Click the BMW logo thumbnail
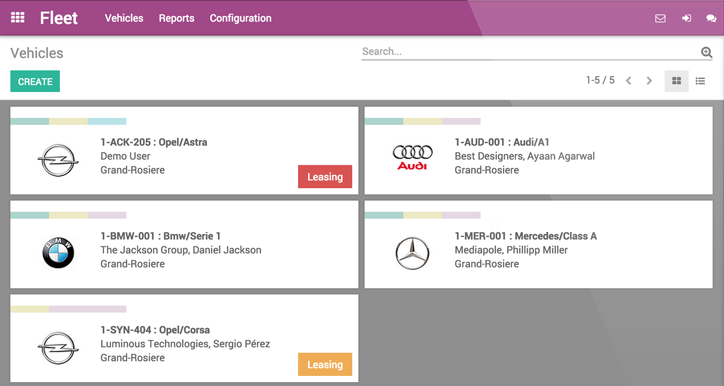Image resolution: width=724 pixels, height=386 pixels. pyautogui.click(x=58, y=253)
